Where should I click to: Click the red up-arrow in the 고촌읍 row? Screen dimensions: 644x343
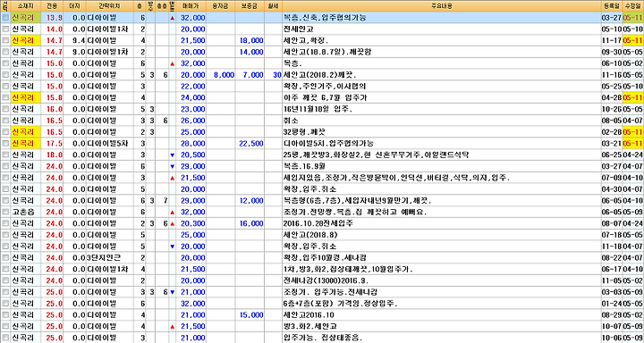(172, 212)
